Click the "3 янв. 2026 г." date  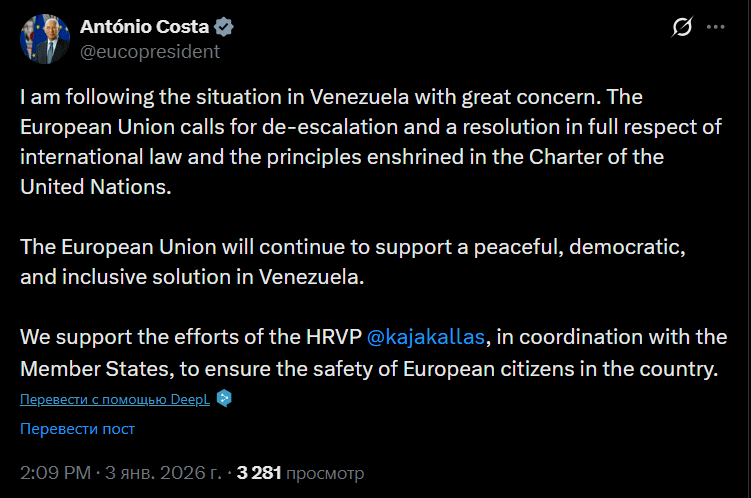pyautogui.click(x=166, y=472)
